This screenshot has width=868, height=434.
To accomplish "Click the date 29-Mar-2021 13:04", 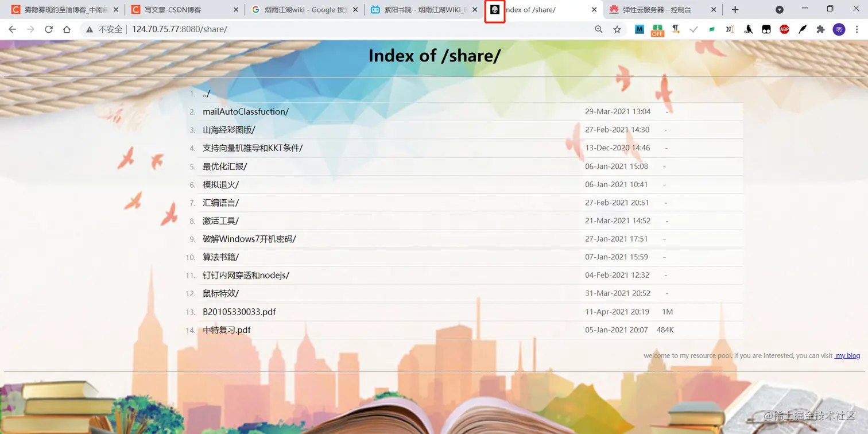I will coord(618,111).
